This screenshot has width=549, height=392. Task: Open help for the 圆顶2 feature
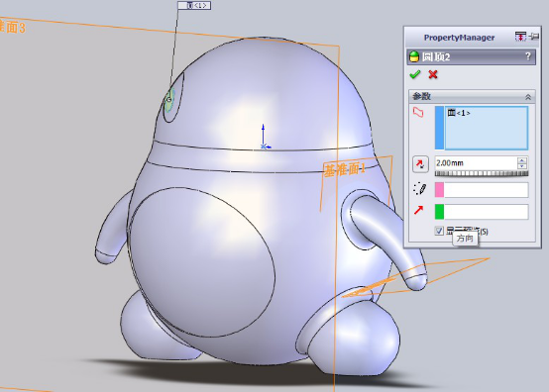point(528,56)
